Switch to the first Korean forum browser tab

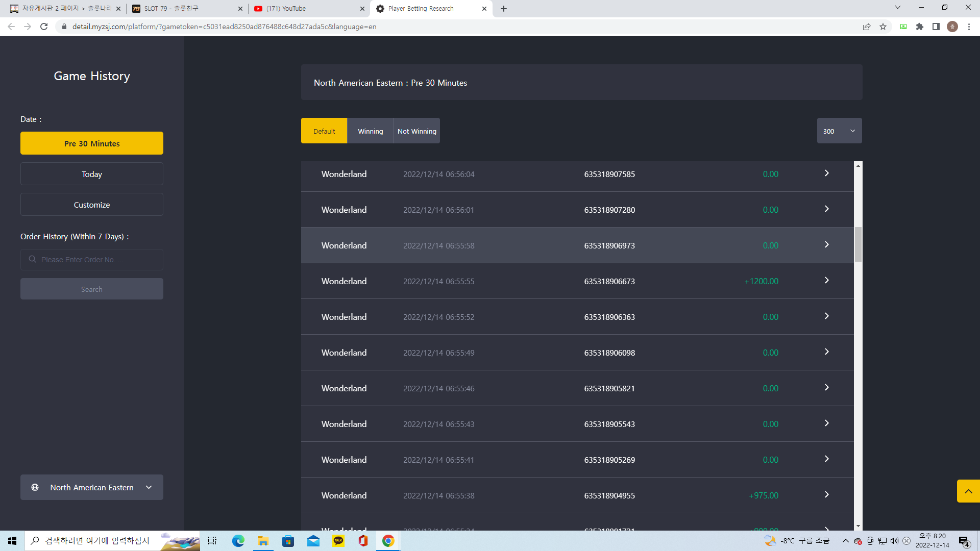65,9
